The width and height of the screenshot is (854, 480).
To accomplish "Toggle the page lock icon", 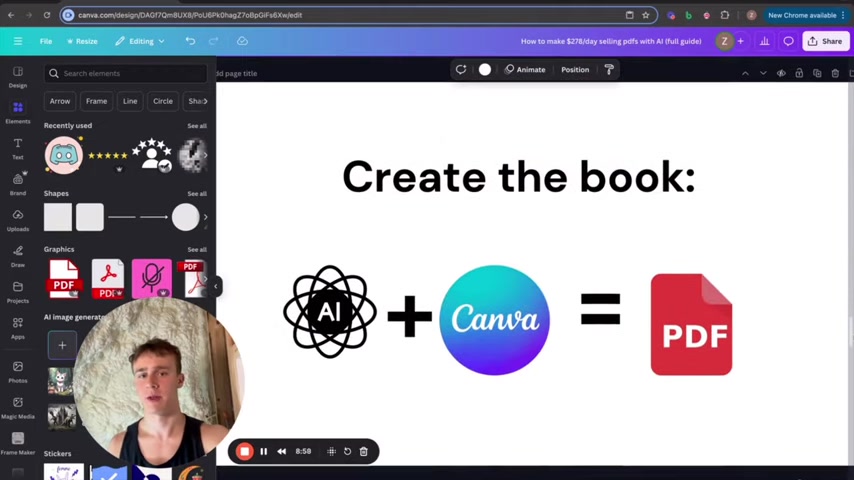I will click(799, 73).
